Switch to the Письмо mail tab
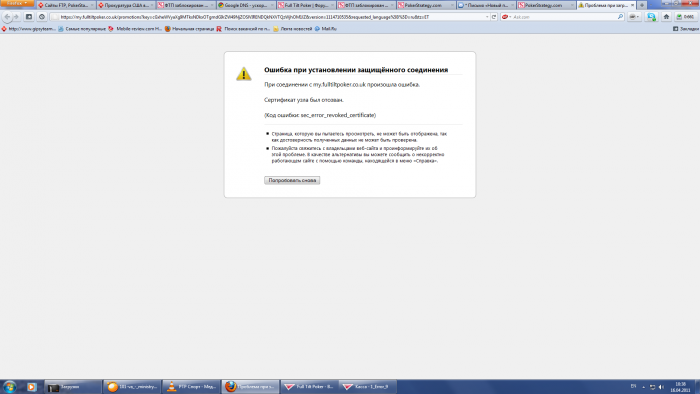The width and height of the screenshot is (700, 394). [x=486, y=5]
